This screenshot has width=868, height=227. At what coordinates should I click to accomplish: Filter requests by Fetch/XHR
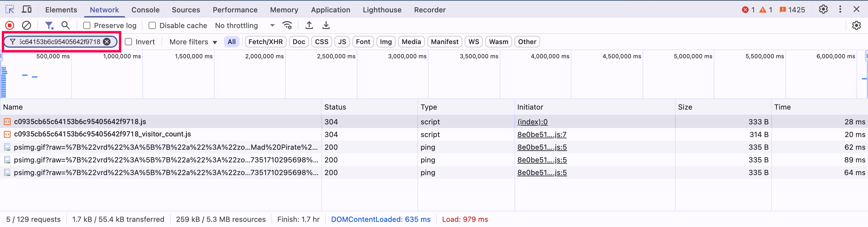[265, 42]
